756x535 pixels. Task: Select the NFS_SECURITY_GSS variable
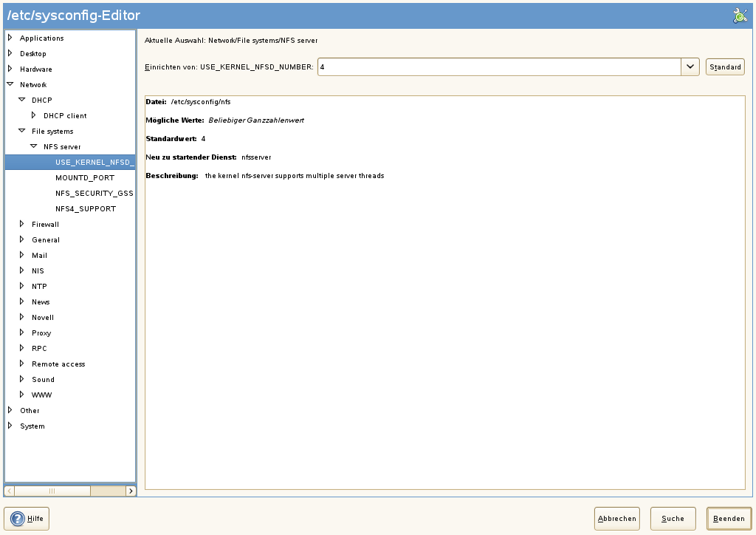pos(94,193)
